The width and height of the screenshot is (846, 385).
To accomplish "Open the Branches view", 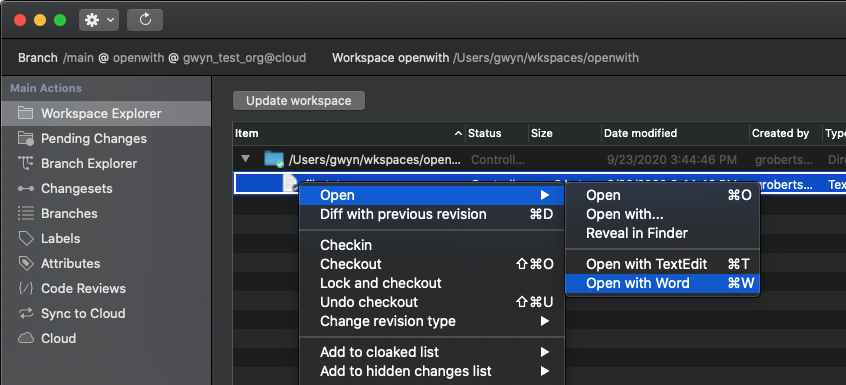I will [x=106, y=214].
